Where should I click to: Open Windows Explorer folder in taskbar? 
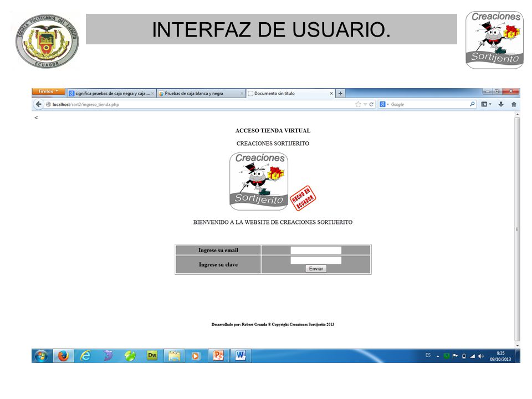coord(175,356)
